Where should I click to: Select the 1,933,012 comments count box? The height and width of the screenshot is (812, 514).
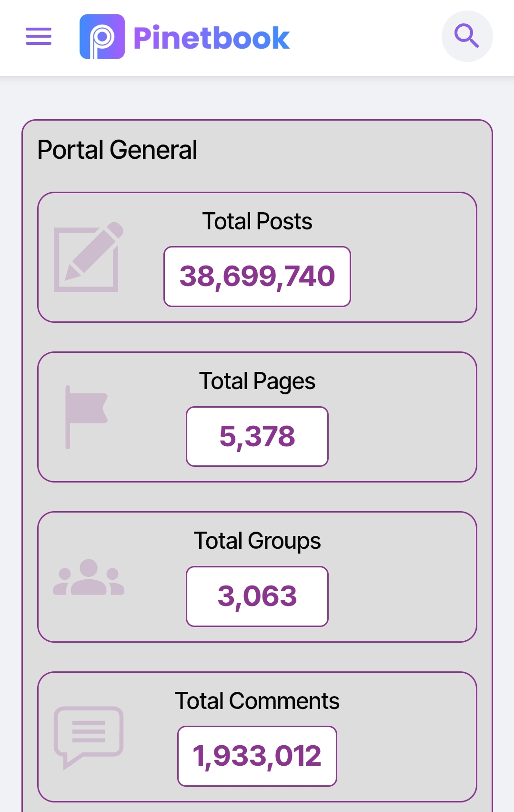257,756
